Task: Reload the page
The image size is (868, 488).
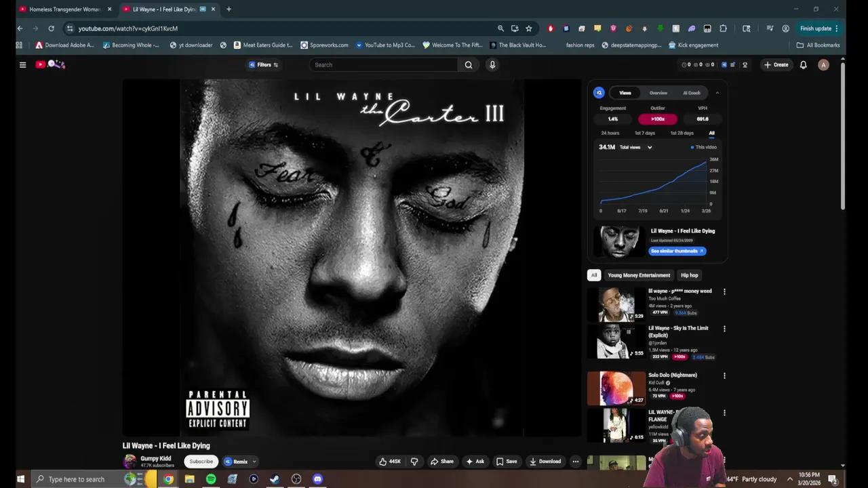Action: tap(51, 28)
